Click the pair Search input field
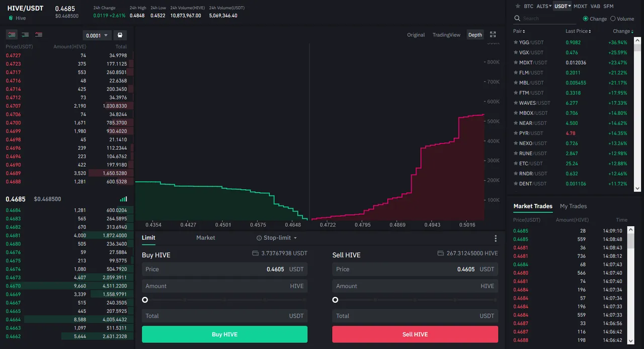 (544, 19)
